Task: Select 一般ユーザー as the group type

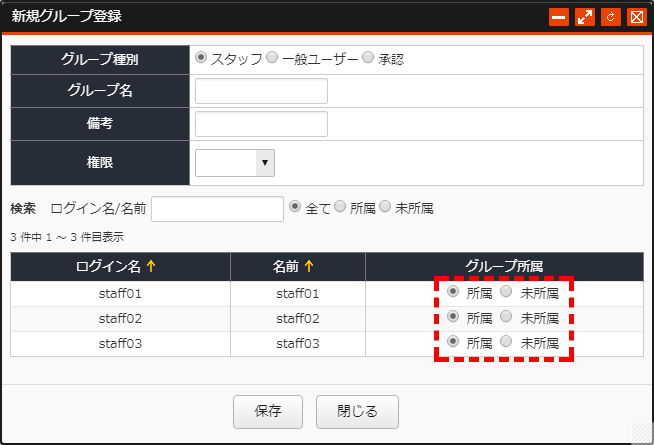Action: click(x=272, y=57)
